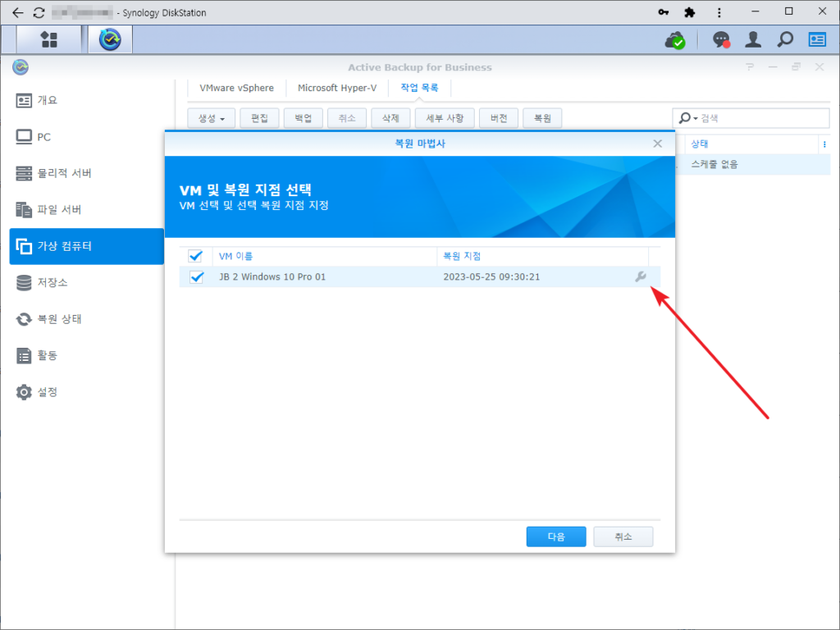This screenshot has height=630, width=840.
Task: Check the cloud sync status icon
Action: tap(674, 39)
